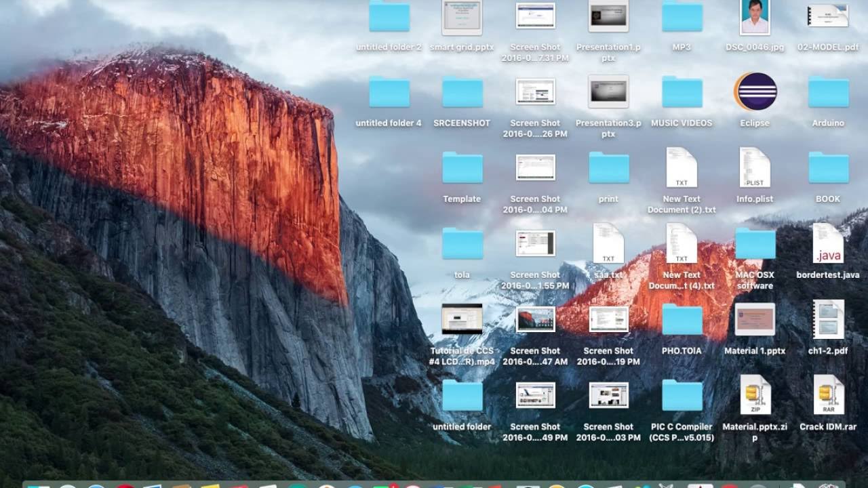Select the 'print' folder
Image resolution: width=868 pixels, height=488 pixels.
point(609,167)
